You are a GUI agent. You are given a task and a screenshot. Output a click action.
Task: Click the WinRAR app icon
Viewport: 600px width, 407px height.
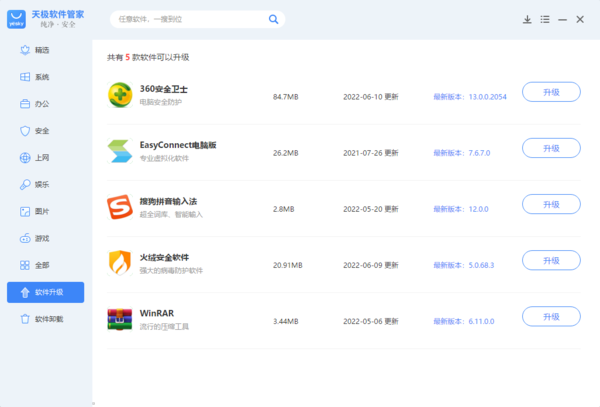tap(119, 319)
